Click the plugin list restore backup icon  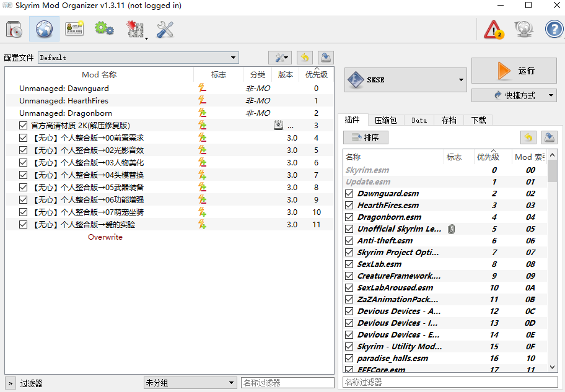pyautogui.click(x=528, y=137)
